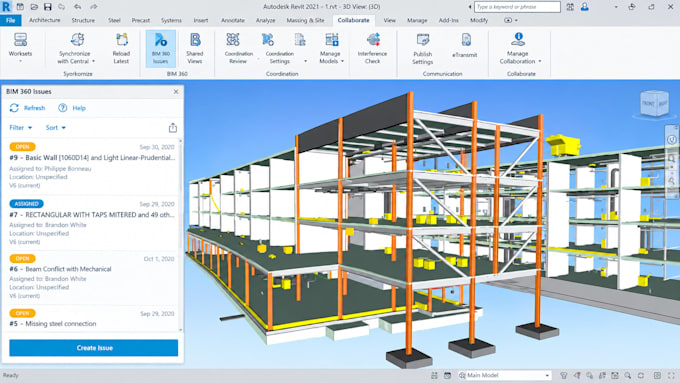Switch to the Architecture tab
This screenshot has width=680, height=383.
pos(45,20)
